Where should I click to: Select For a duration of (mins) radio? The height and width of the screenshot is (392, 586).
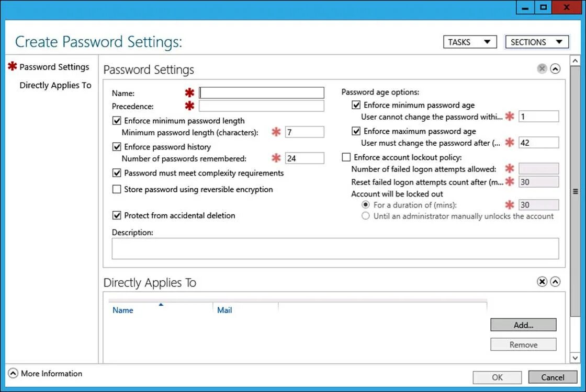click(366, 204)
